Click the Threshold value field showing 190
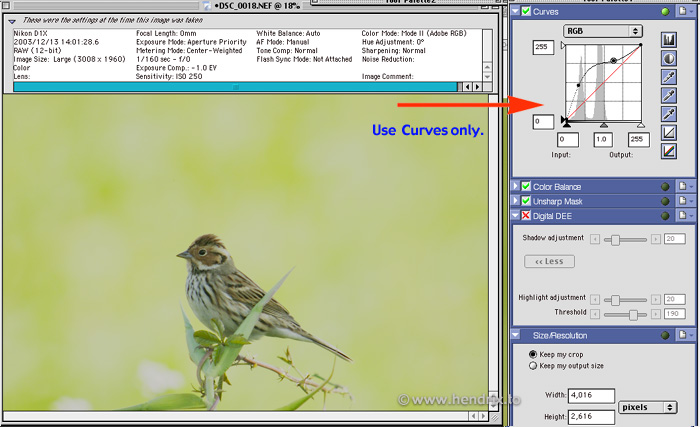 coord(674,314)
